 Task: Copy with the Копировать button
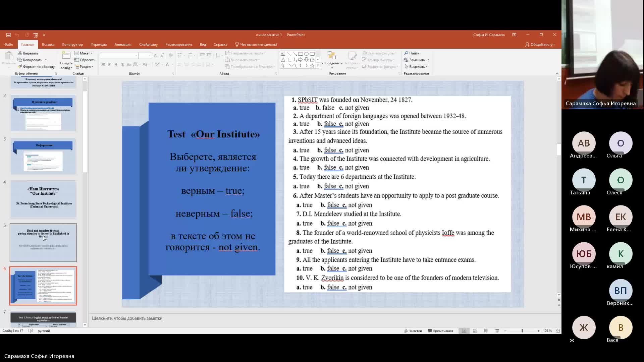tap(30, 60)
